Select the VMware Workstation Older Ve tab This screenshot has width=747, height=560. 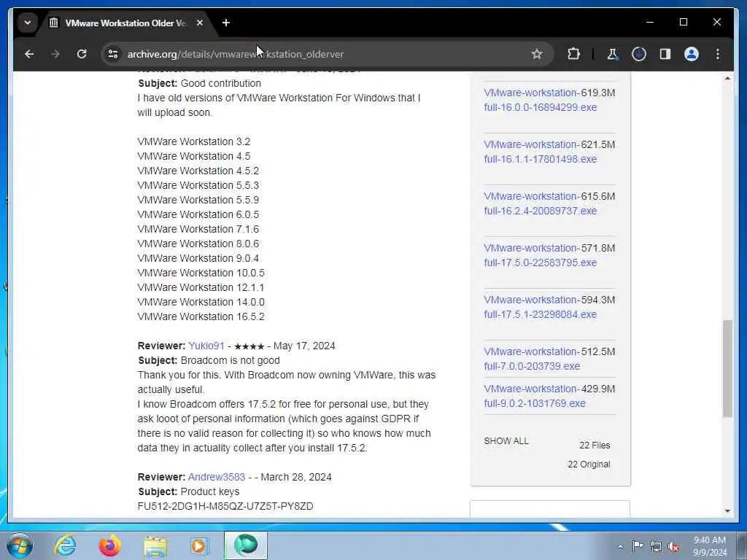125,23
